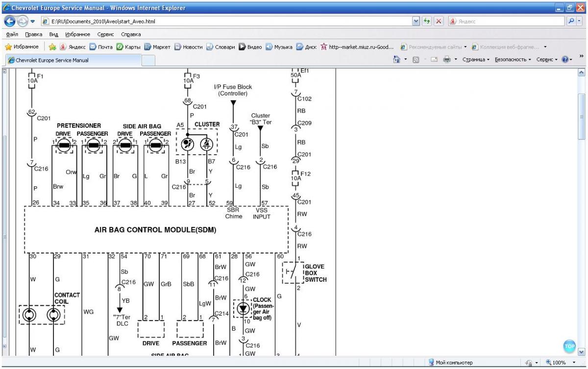Click the Cluster "B3" Ter label
This screenshot has height=369, width=588.
click(261, 119)
